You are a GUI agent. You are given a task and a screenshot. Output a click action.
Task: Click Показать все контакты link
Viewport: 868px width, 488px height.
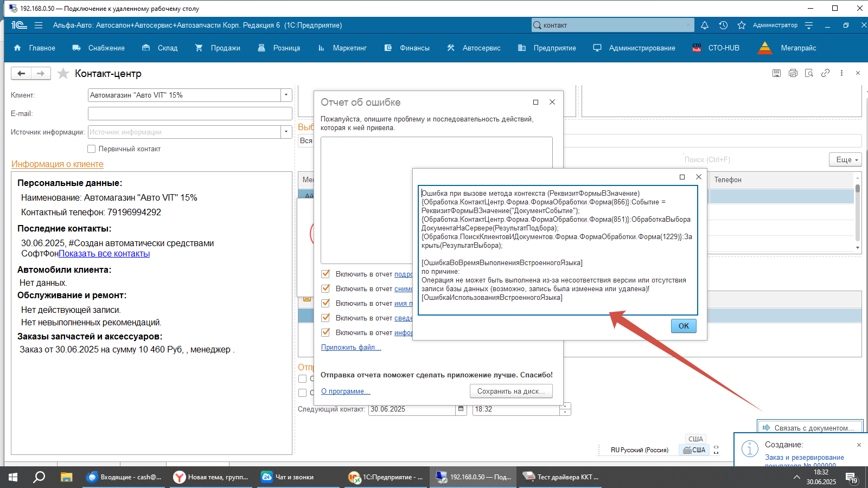click(x=104, y=253)
